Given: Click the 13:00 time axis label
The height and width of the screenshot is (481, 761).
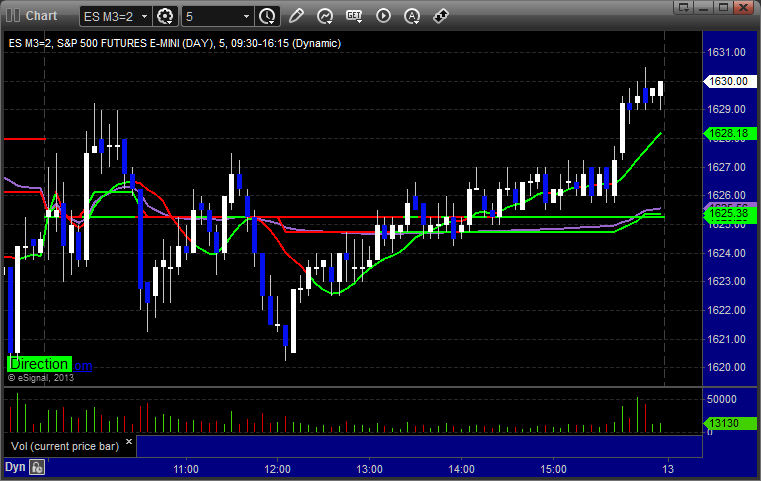Looking at the screenshot, I should coord(369,469).
